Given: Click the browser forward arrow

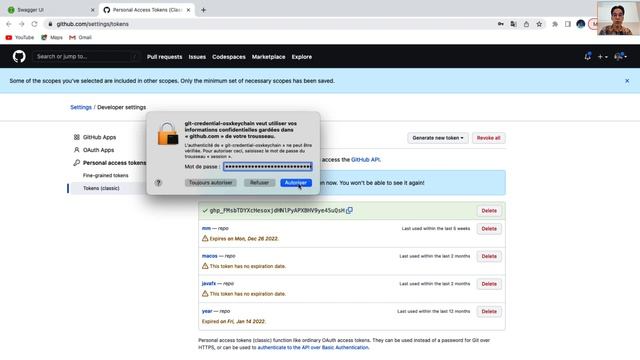Looking at the screenshot, I should 22,24.
